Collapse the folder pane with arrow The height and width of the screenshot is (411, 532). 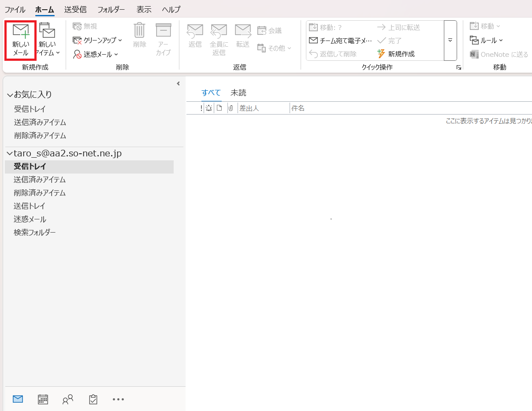178,84
